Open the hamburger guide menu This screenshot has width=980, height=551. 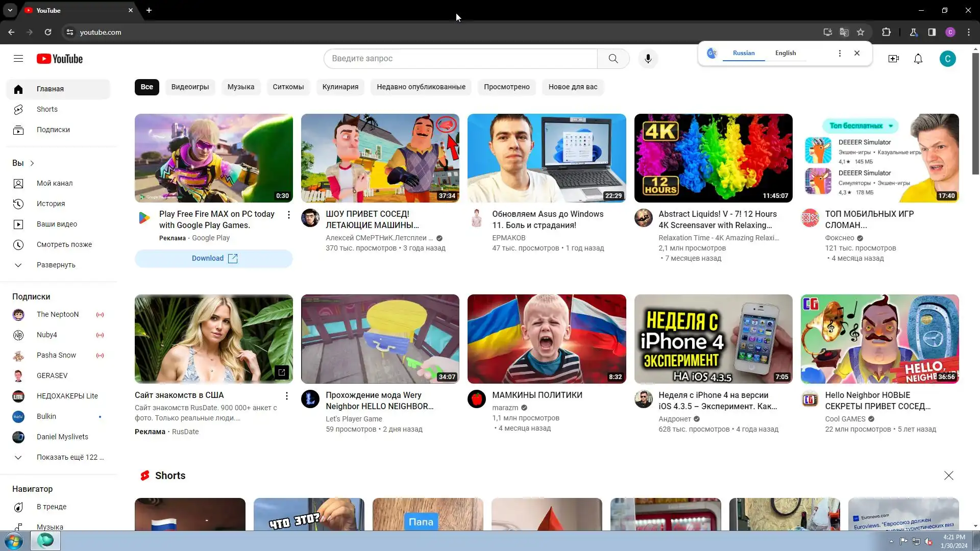click(x=18, y=59)
